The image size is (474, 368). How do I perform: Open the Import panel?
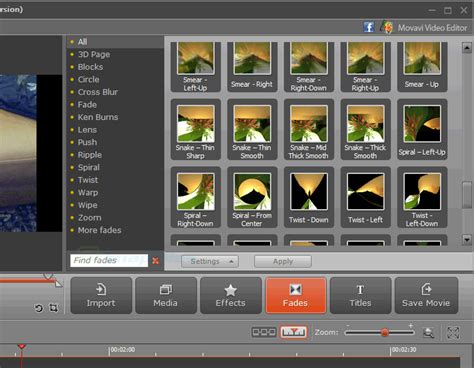[x=101, y=295]
